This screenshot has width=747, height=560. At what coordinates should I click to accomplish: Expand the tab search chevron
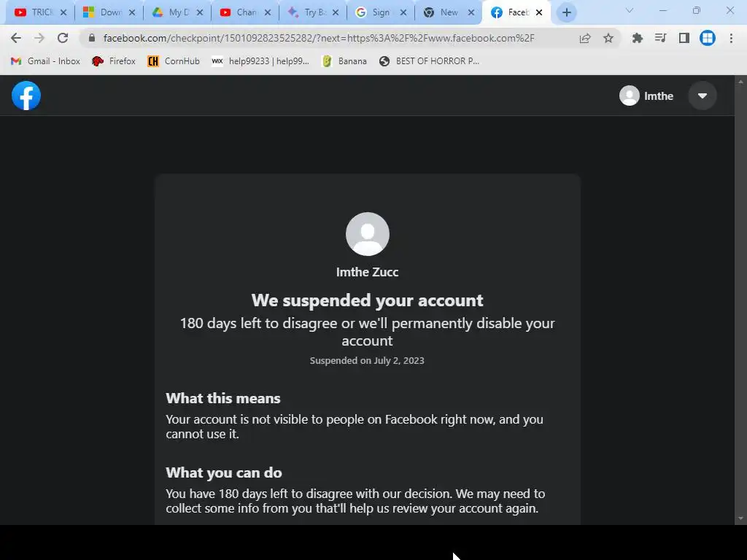630,10
